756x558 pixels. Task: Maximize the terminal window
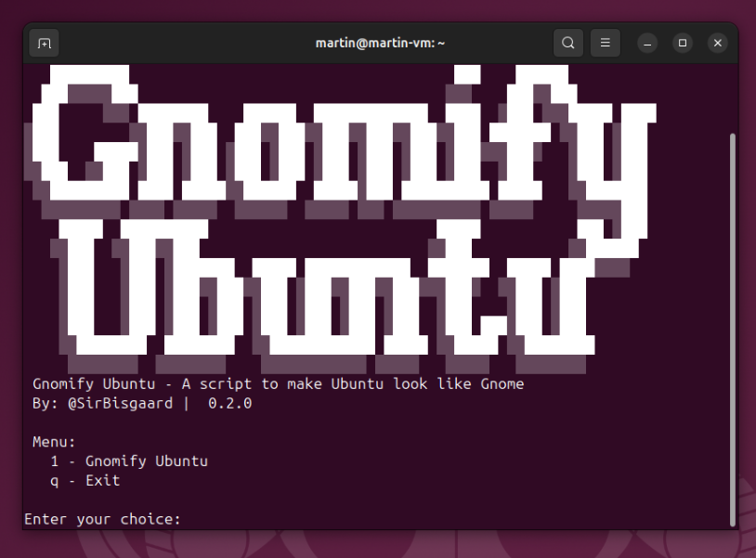click(683, 44)
